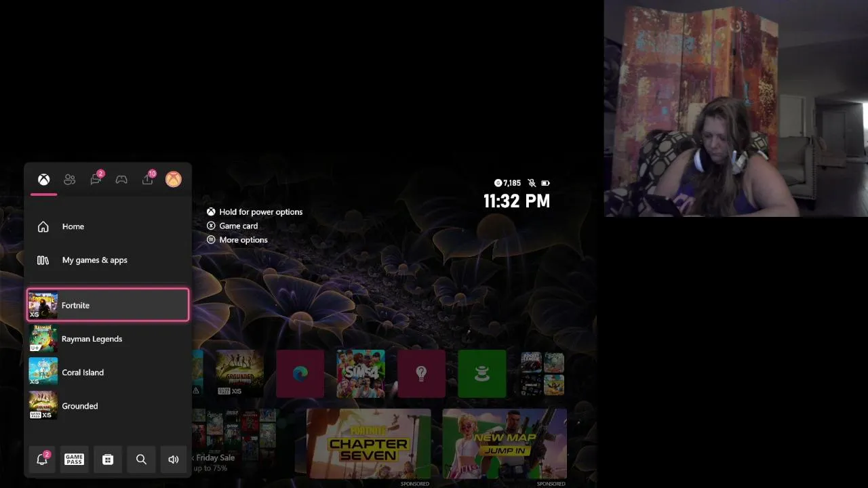This screenshot has height=488, width=868.
Task: Open the Capture & share tab
Action: [x=148, y=179]
